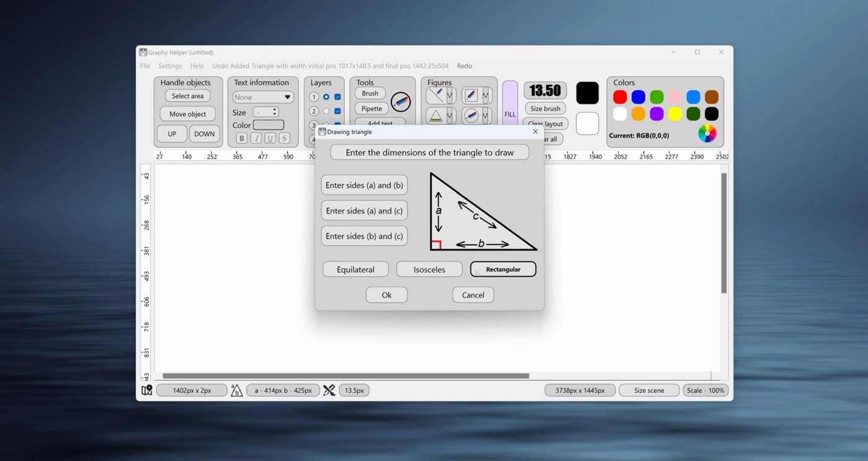This screenshot has height=461, width=868.
Task: Click the triangle sides icon in status bar
Action: [236, 390]
